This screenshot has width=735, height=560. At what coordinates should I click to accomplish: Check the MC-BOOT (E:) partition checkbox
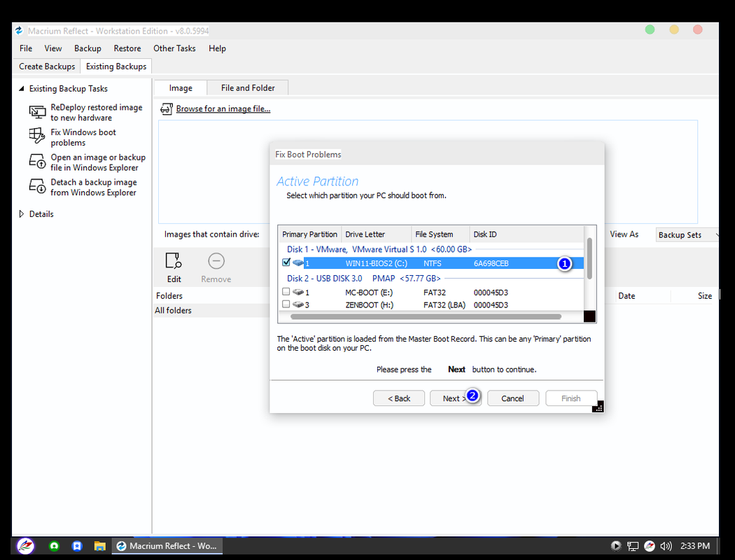pyautogui.click(x=286, y=291)
